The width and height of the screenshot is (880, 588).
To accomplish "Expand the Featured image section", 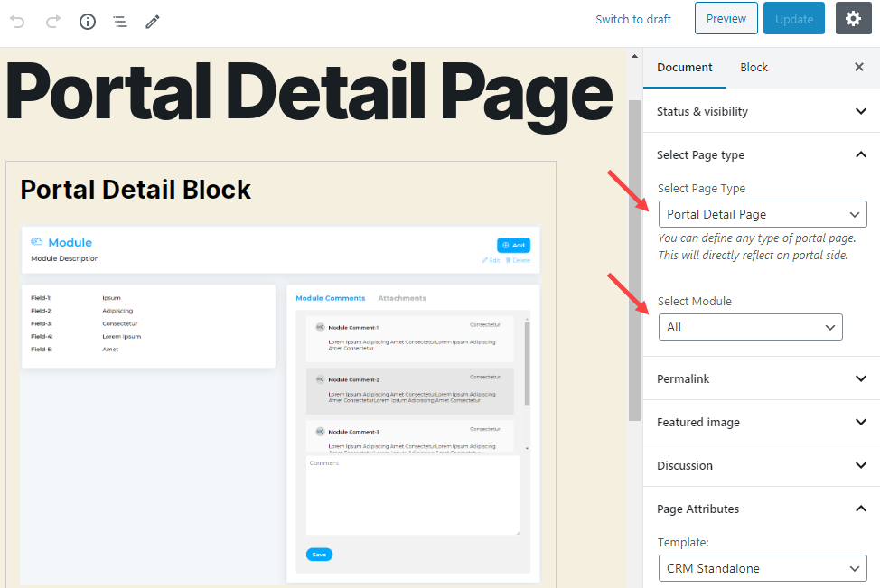I will pyautogui.click(x=761, y=422).
